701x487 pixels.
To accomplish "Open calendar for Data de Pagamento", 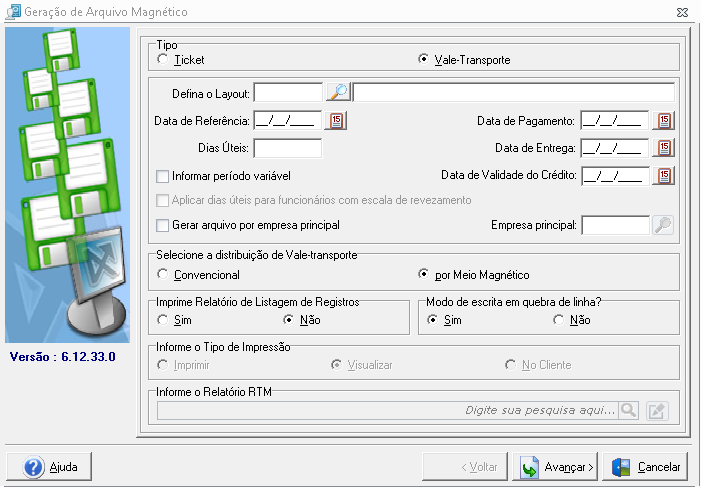I will [x=663, y=120].
